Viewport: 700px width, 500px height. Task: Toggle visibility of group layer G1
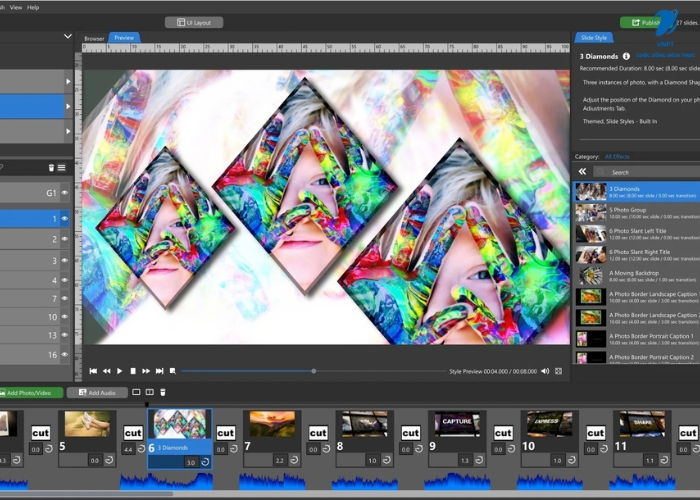tap(65, 193)
